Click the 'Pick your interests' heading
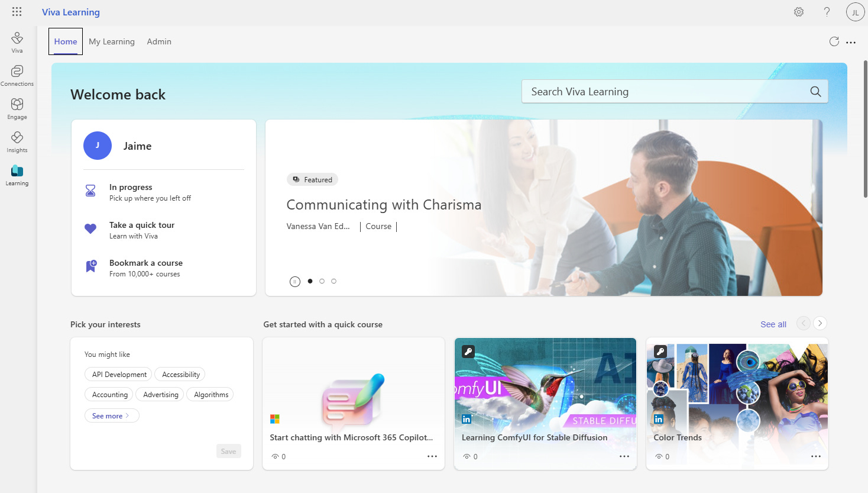The height and width of the screenshot is (493, 868). [105, 324]
